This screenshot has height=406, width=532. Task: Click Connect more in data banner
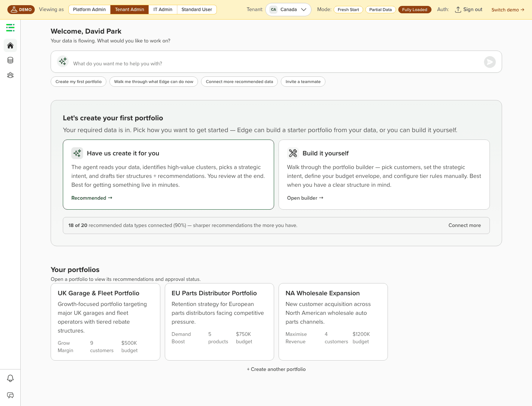[465, 225]
